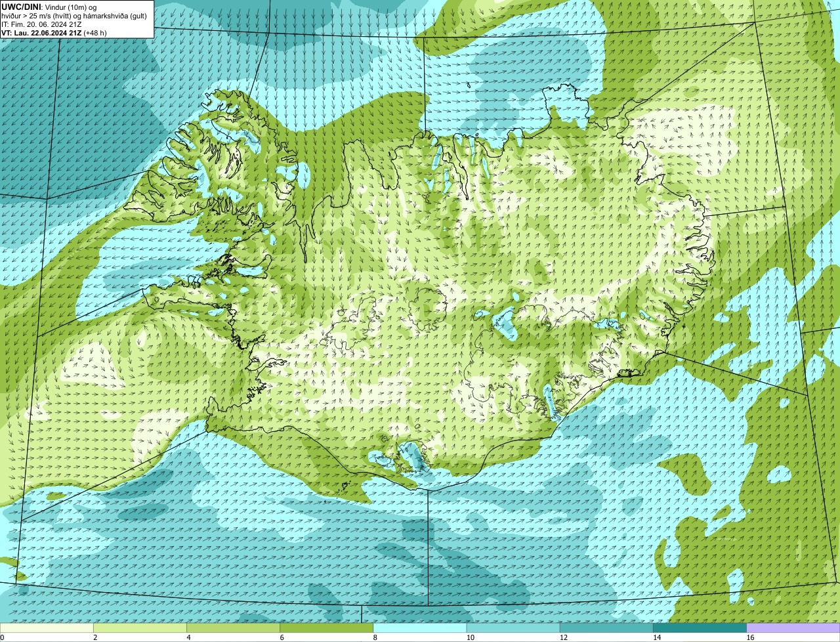Pick the light teal 10–12 m/s color bar segment
Image resolution: width=840 pixels, height=642 pixels.
tap(513, 628)
